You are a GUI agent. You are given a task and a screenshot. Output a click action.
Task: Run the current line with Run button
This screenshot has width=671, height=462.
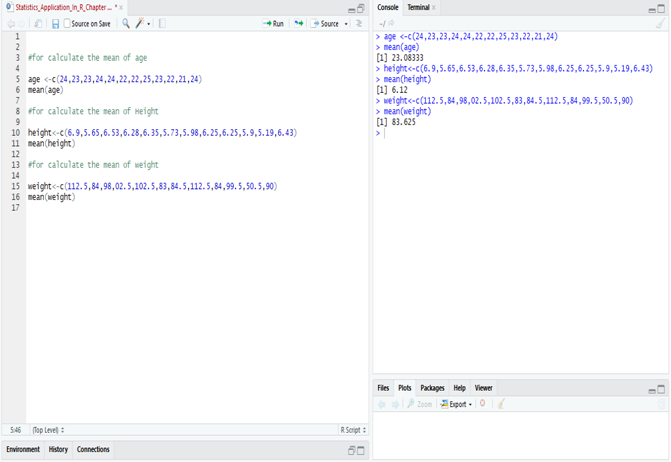[273, 24]
